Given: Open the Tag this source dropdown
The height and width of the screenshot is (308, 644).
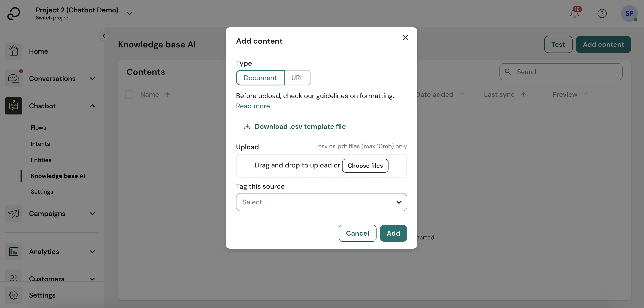Looking at the screenshot, I should (x=321, y=202).
